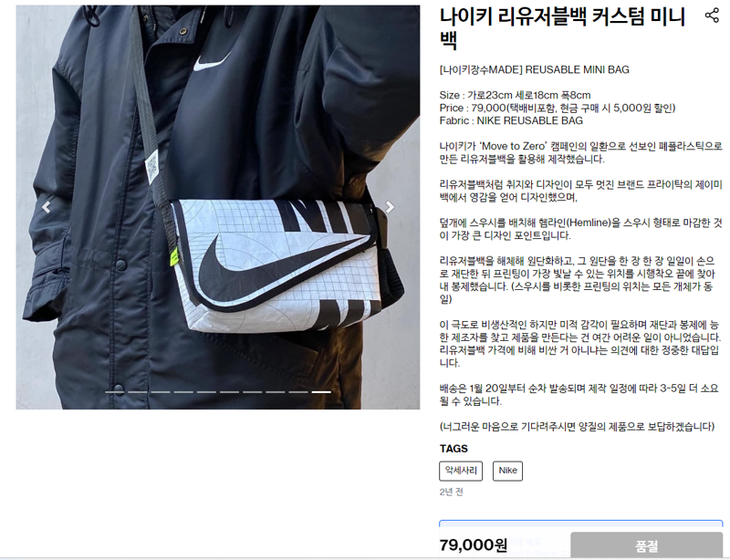730x560 pixels.
Task: Select the second carousel slide indicator
Action: click(x=138, y=392)
